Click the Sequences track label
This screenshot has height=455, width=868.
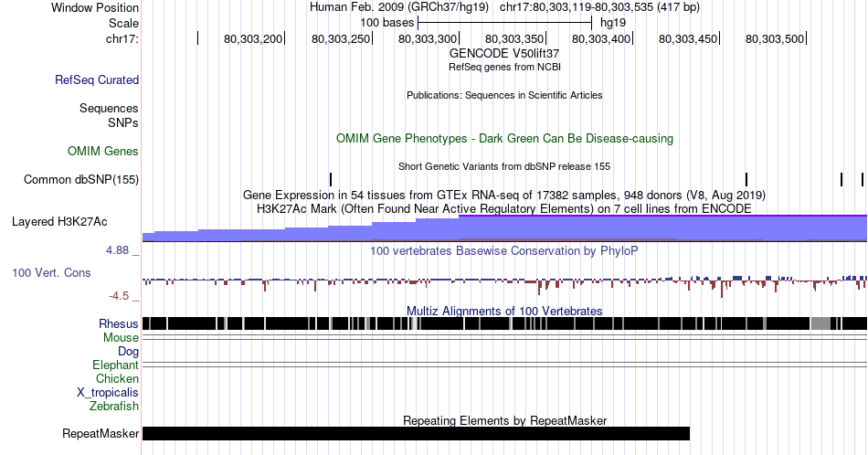[x=109, y=108]
